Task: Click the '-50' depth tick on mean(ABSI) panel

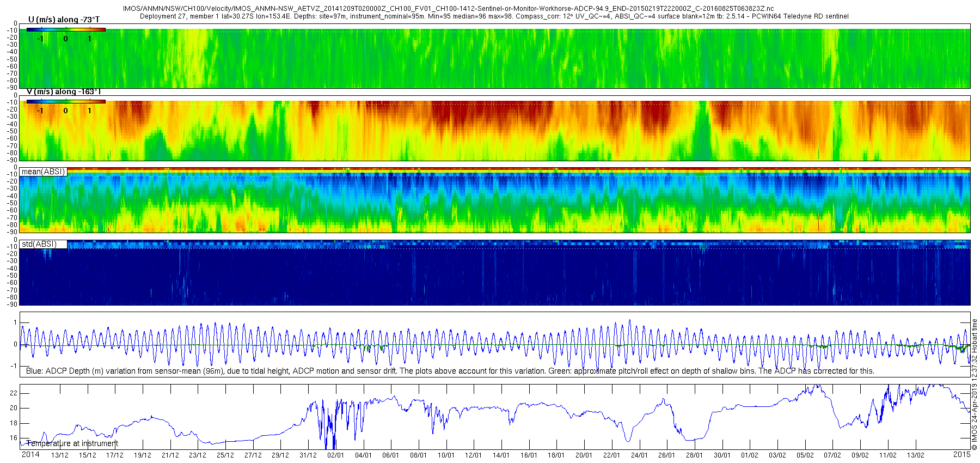Action: click(11, 203)
